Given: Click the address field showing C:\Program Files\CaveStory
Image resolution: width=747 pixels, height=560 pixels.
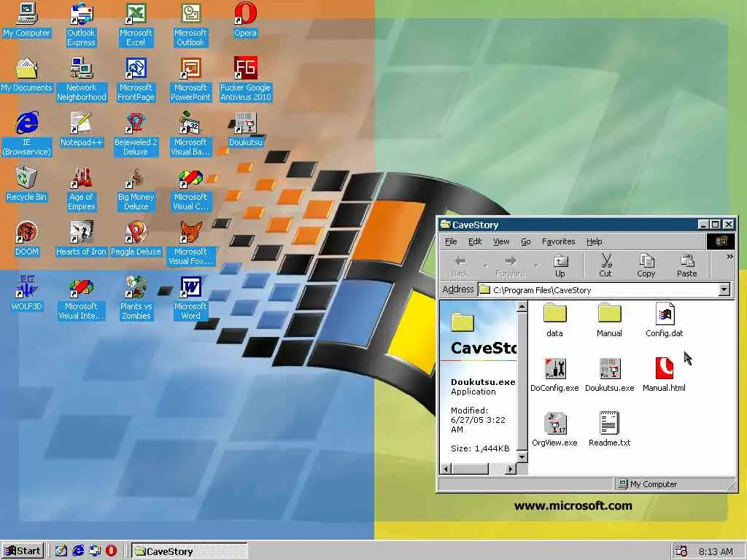Looking at the screenshot, I should 604,289.
